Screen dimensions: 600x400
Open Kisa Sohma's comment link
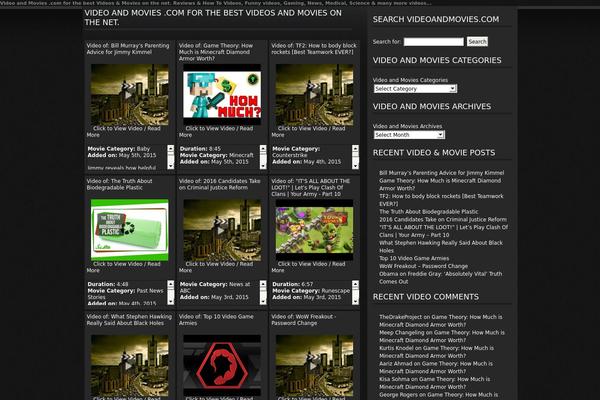434,383
